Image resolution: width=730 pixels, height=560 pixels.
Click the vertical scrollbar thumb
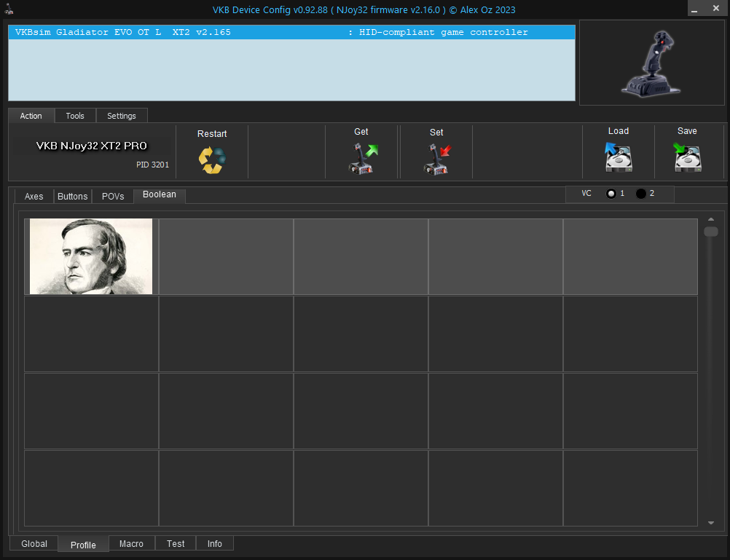710,232
